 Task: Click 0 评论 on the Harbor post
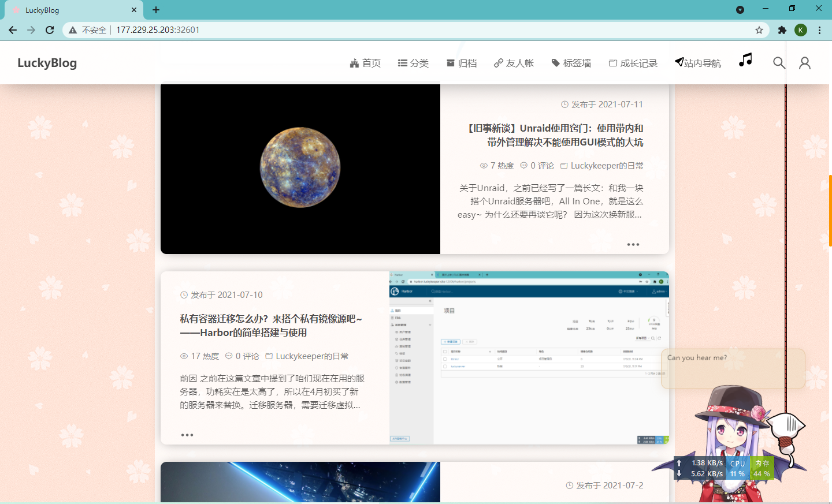tap(242, 356)
